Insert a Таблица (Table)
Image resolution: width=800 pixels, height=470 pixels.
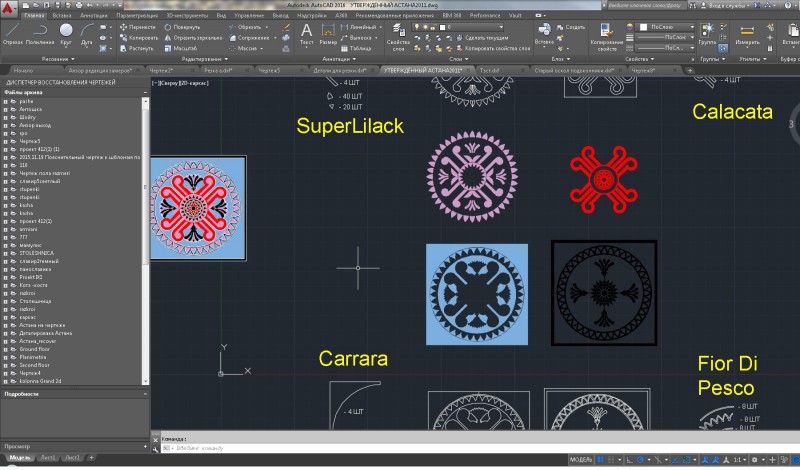(356, 48)
